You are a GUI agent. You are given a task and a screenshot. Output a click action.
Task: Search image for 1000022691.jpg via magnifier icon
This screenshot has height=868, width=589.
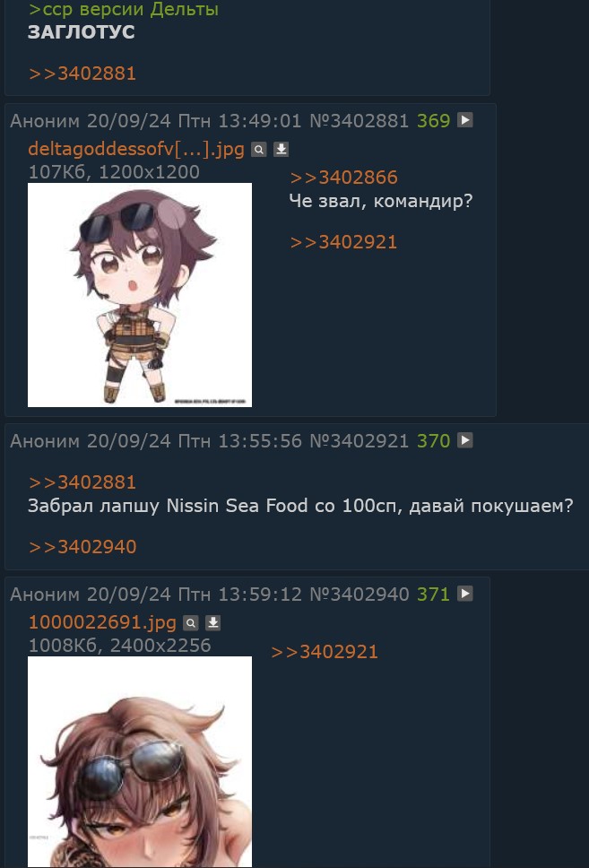190,623
